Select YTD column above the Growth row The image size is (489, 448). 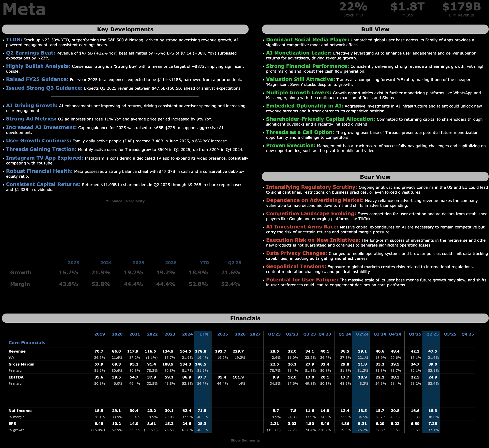point(204,262)
